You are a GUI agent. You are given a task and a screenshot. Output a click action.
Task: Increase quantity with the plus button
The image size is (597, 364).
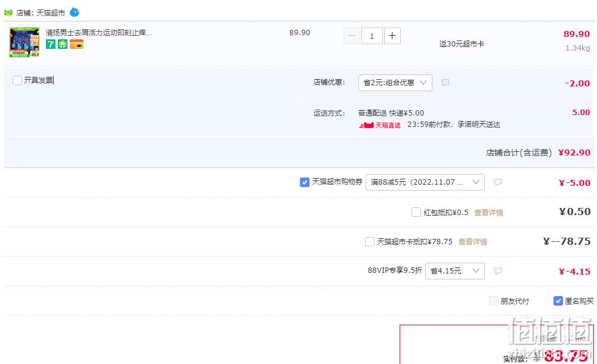click(x=392, y=36)
